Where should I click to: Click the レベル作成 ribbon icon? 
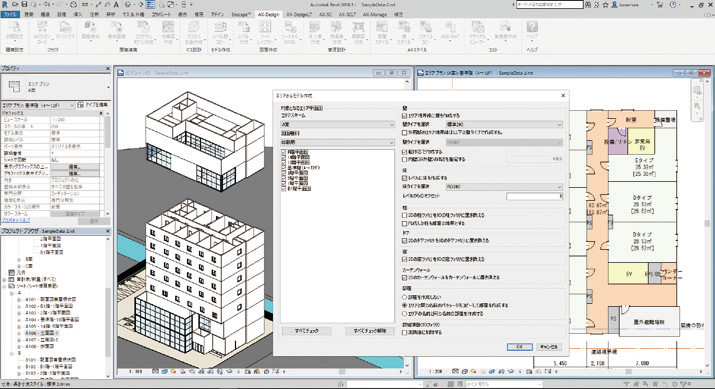(244, 31)
